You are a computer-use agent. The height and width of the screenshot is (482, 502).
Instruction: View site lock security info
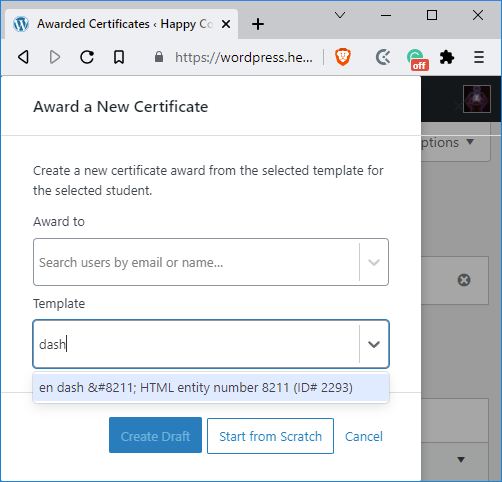(x=159, y=57)
